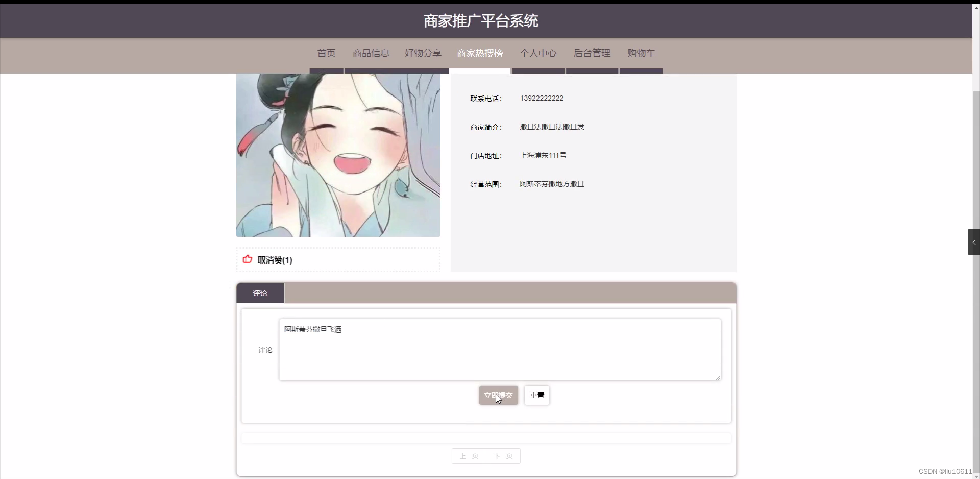Image resolution: width=980 pixels, height=479 pixels.
Task: Select the 评论 tab
Action: point(260,293)
